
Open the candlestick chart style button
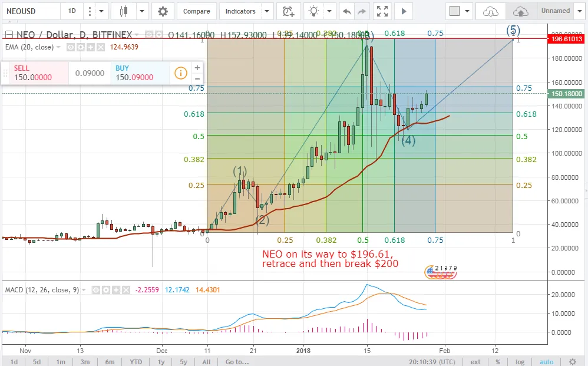(124, 11)
